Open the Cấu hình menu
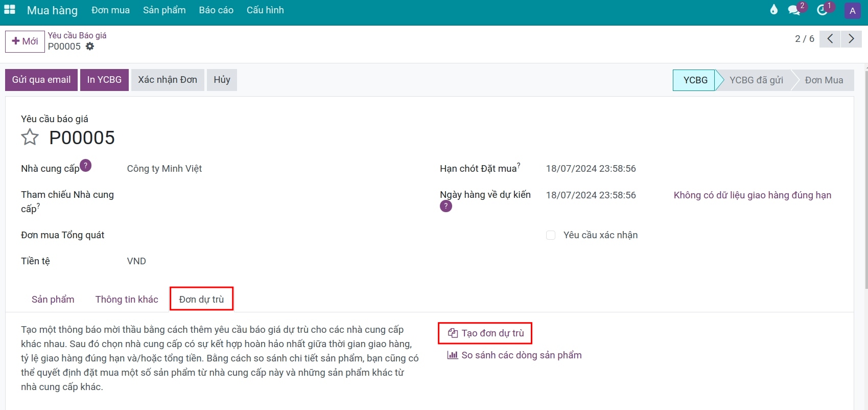The height and width of the screenshot is (410, 868). (265, 10)
